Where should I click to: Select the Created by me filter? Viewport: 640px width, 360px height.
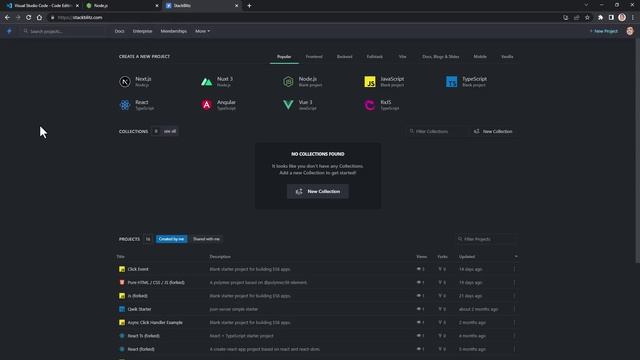tap(171, 239)
